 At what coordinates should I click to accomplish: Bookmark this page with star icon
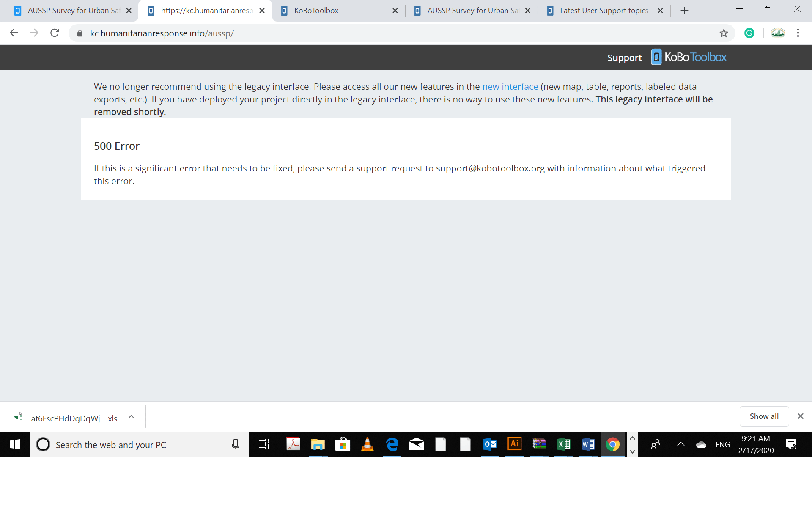click(724, 33)
